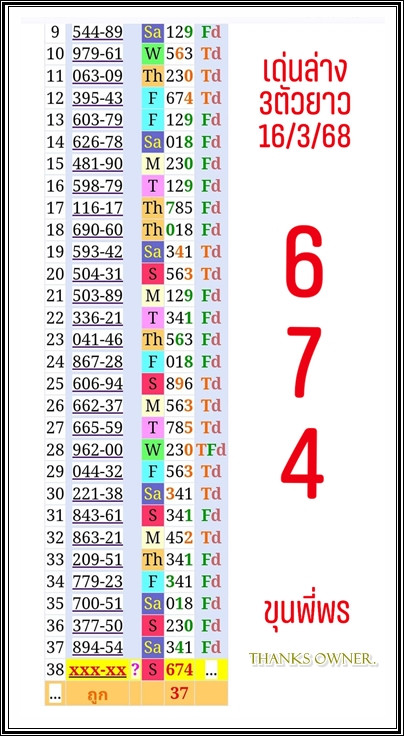
Task: Select the red xxx-xx placeholder in row 38
Action: coord(98,670)
